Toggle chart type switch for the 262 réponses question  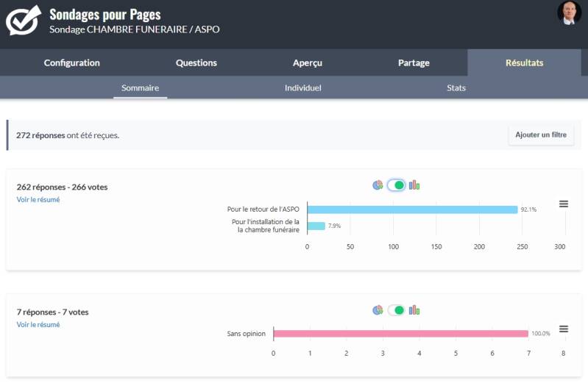click(396, 185)
